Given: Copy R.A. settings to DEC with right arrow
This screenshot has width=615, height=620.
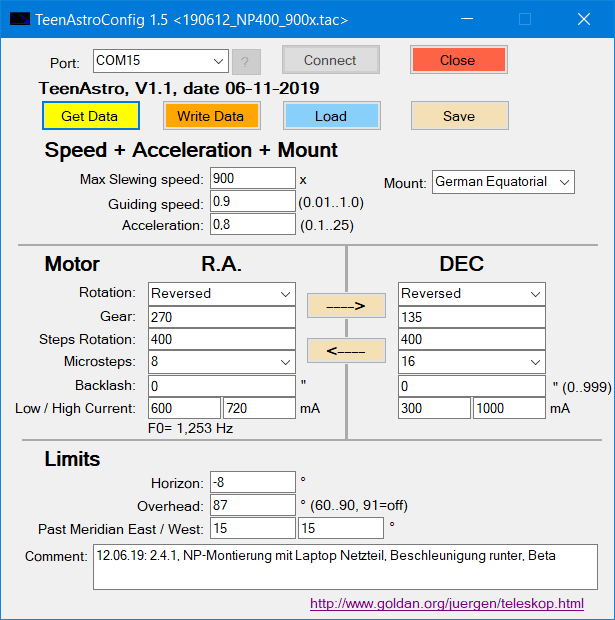Looking at the screenshot, I should [346, 305].
